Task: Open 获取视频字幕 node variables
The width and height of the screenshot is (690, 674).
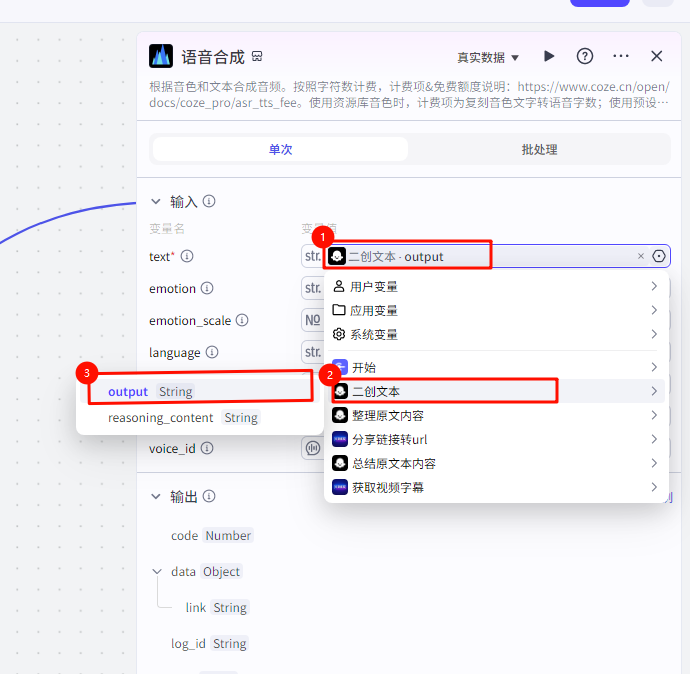Action: click(495, 487)
